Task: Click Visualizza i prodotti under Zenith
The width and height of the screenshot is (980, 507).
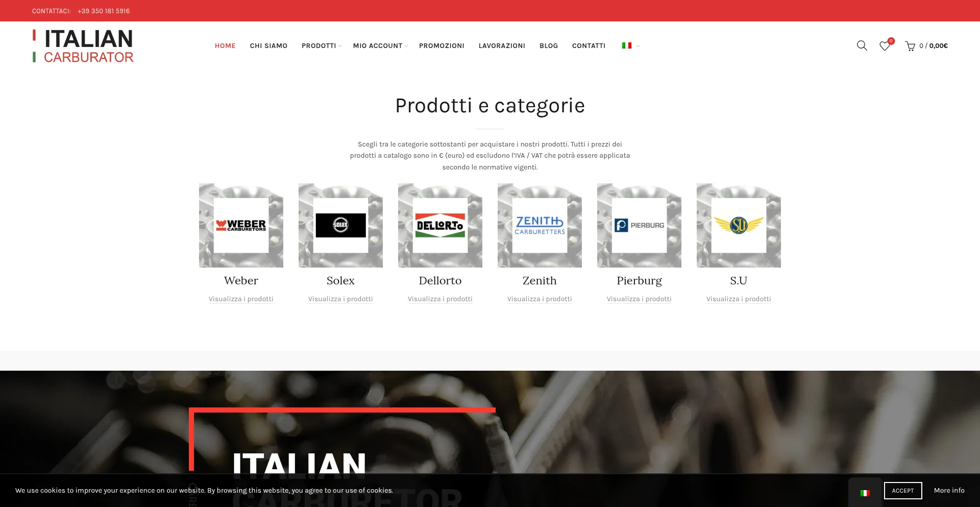Action: point(540,299)
